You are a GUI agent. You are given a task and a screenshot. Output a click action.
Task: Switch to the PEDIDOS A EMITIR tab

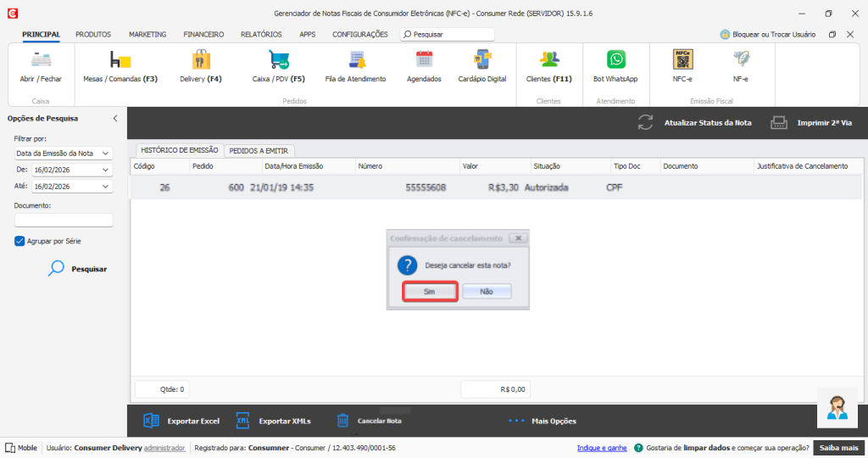coord(259,150)
